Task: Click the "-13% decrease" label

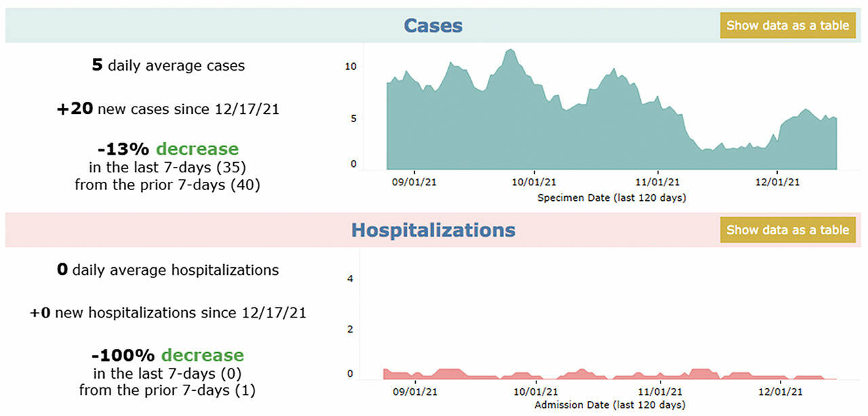Action: pyautogui.click(x=167, y=149)
